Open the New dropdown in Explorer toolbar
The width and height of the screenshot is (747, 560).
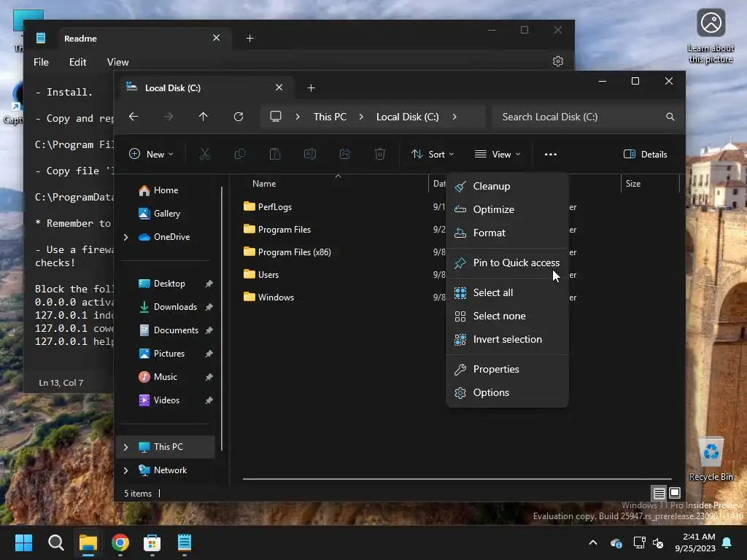152,155
